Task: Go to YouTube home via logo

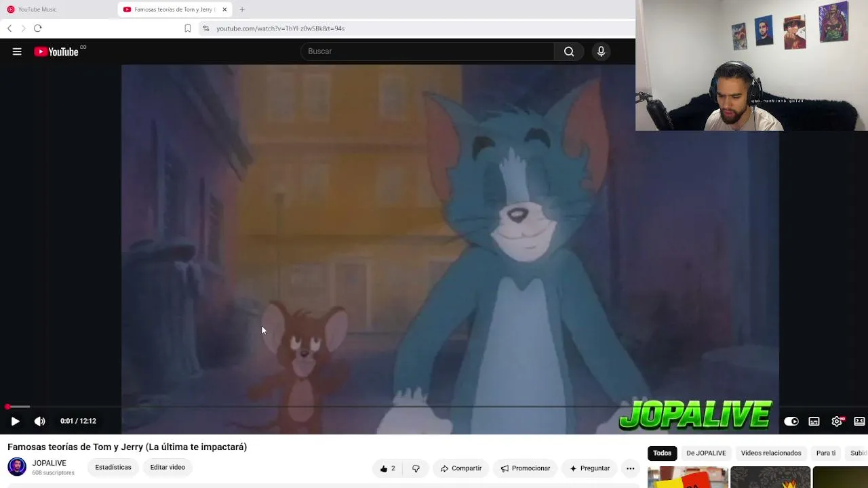Action: pyautogui.click(x=57, y=52)
